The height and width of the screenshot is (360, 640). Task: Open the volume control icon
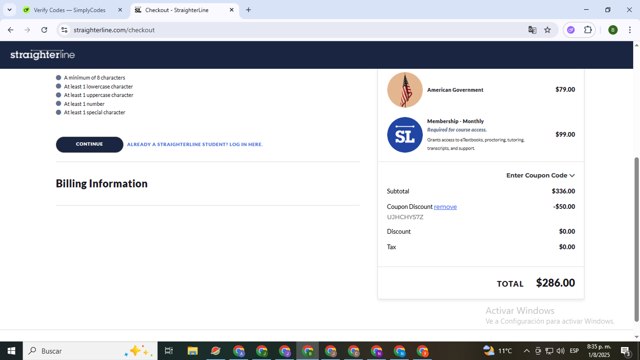(x=561, y=351)
